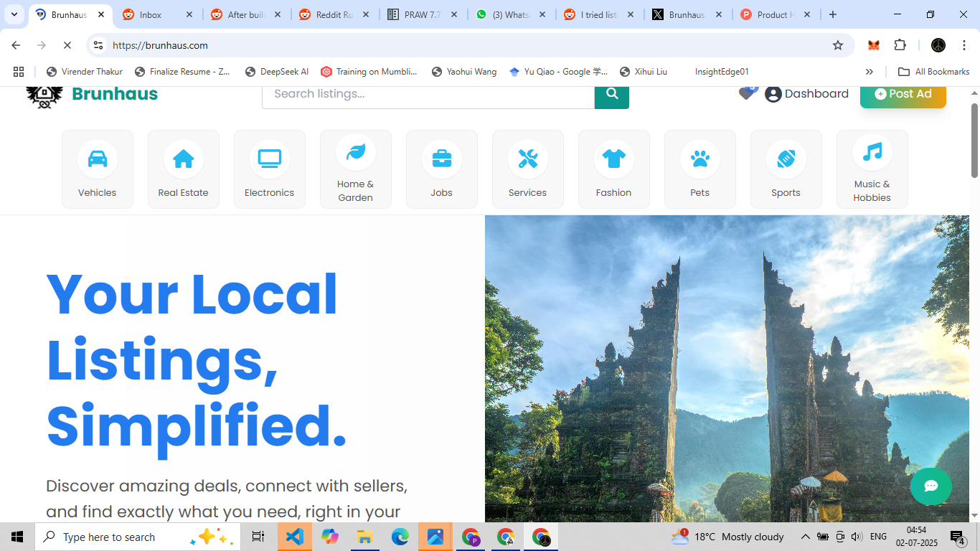This screenshot has height=551, width=980.
Task: Close the Inbox tab
Action: point(189,14)
